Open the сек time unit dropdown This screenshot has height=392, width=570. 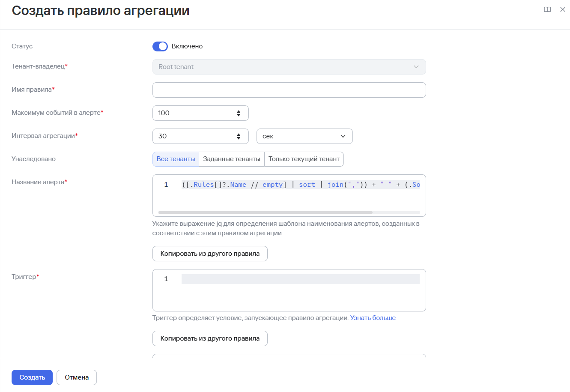click(304, 136)
